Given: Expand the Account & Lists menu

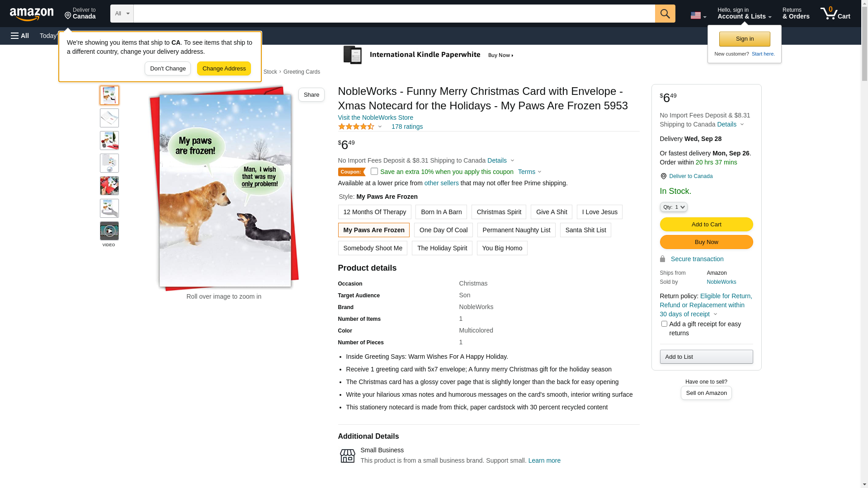Looking at the screenshot, I should 744,14.
